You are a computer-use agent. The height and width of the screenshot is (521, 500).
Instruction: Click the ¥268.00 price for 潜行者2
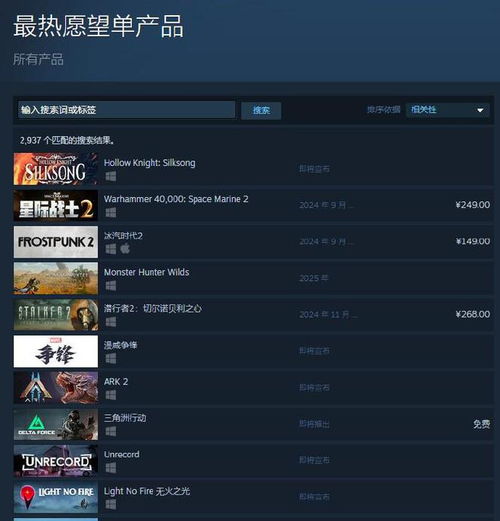pos(473,314)
